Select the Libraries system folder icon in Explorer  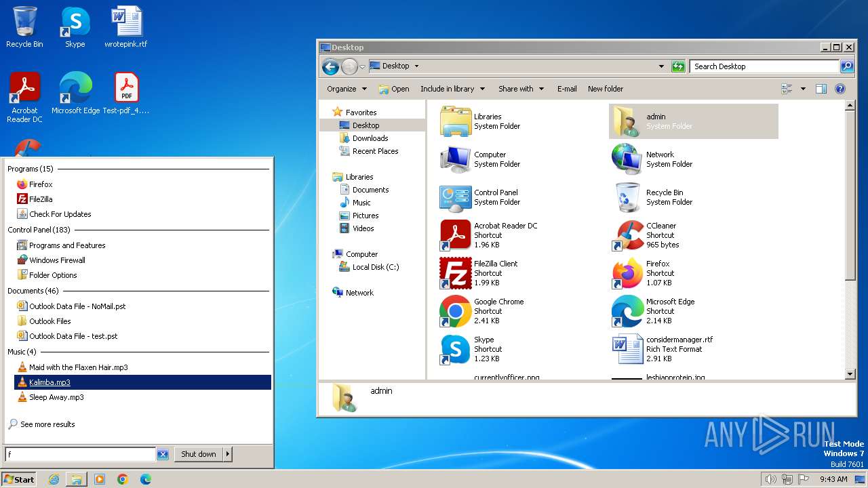455,121
